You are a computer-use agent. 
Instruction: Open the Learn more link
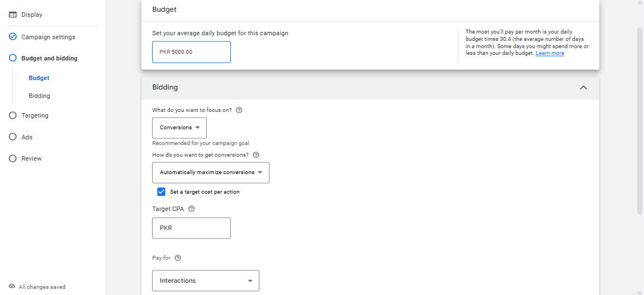point(550,53)
